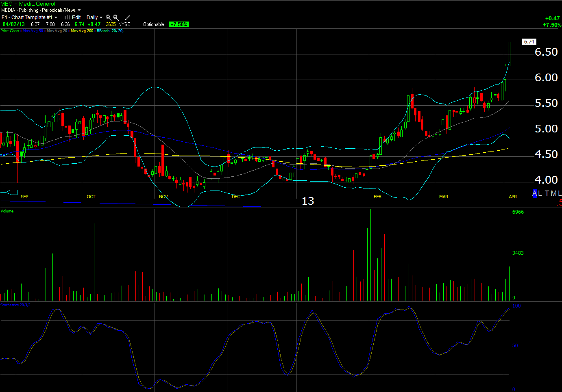562x392 pixels.
Task: Click the bar chart icon beside Edit
Action: (x=67, y=17)
